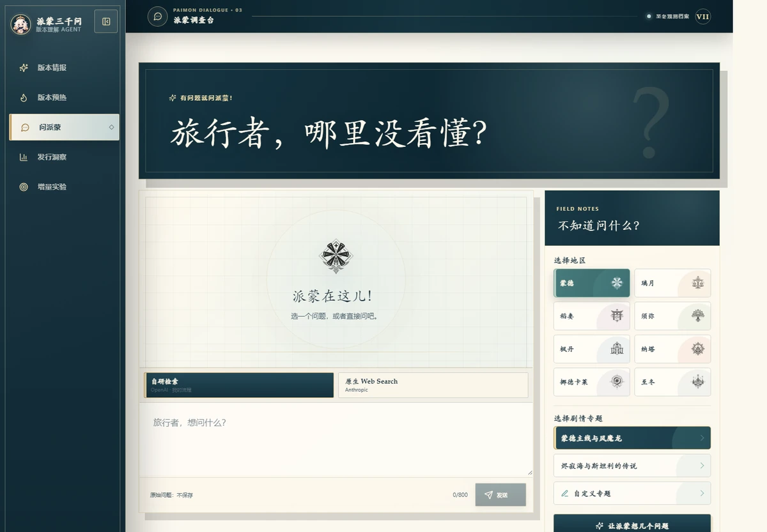Expand the 蒙德主线与风魔龙 topic

point(632,438)
